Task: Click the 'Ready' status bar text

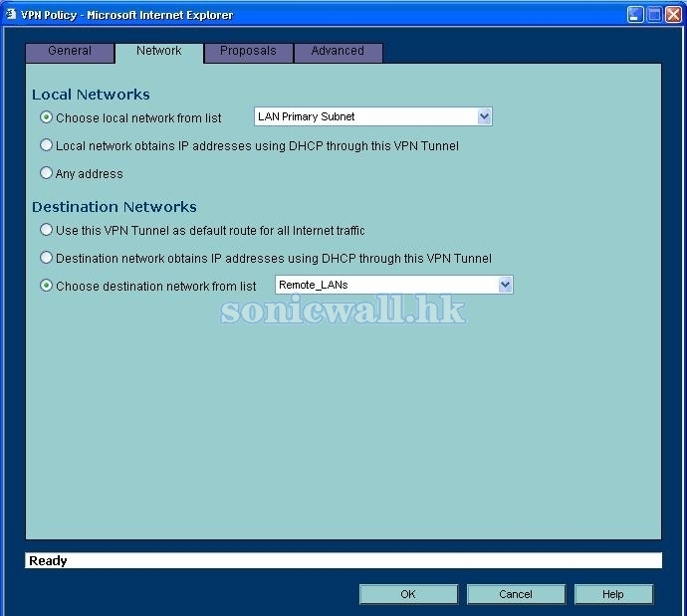Action: pos(48,561)
